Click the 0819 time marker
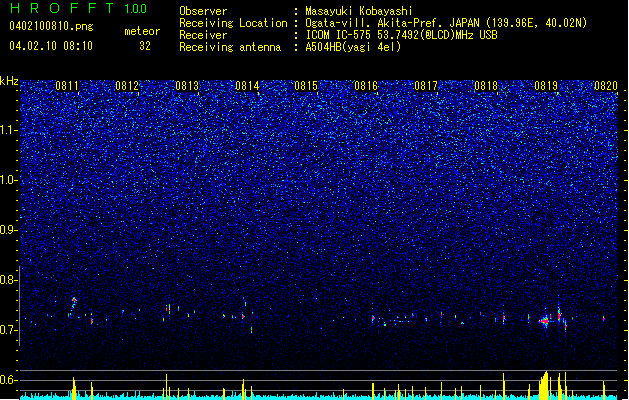The image size is (629, 400). pyautogui.click(x=546, y=86)
